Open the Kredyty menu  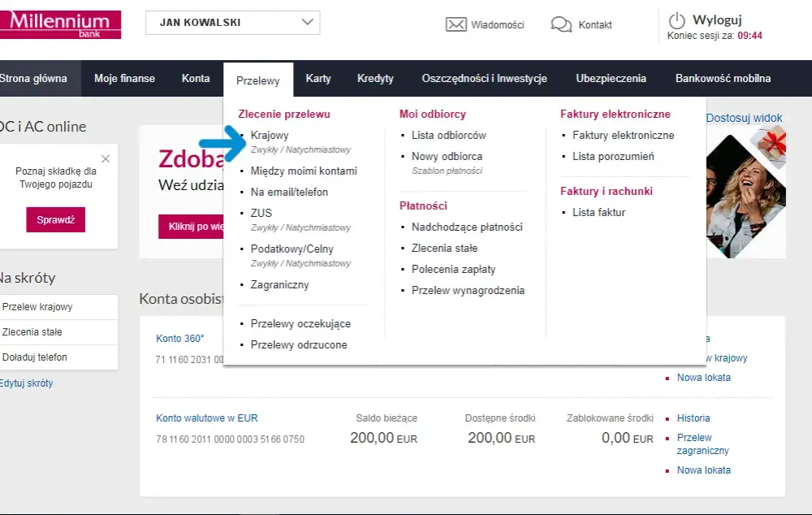(x=375, y=78)
